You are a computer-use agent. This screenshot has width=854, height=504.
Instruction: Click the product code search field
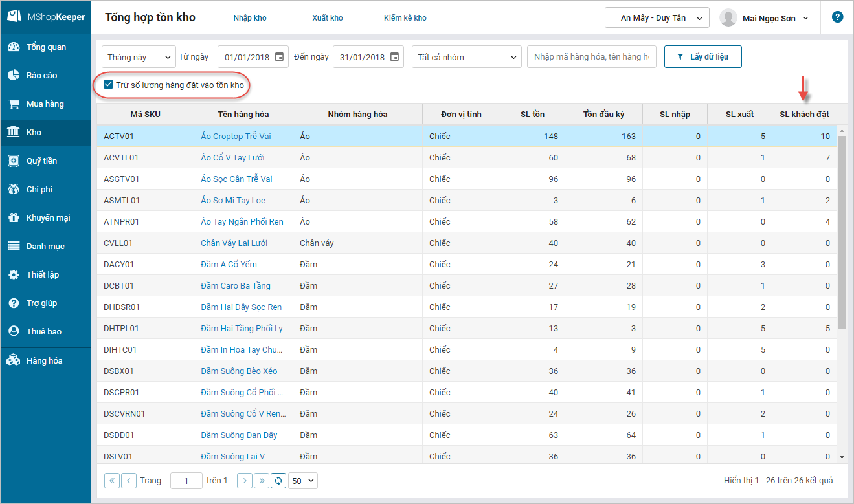click(591, 57)
